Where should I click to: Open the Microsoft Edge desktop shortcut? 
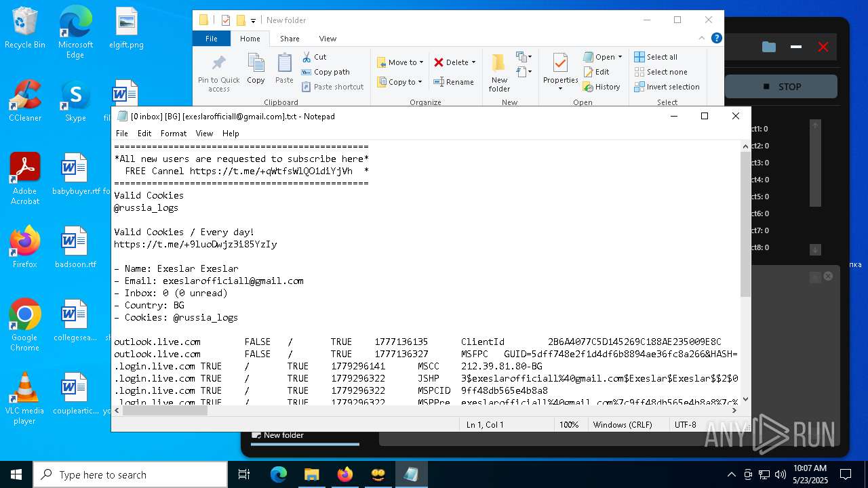(75, 32)
